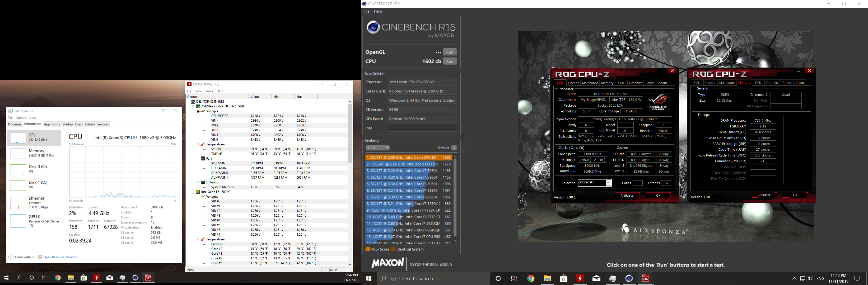Click the Open Resource Monitor link
Viewport: 868px width, 285px height.
point(60,257)
